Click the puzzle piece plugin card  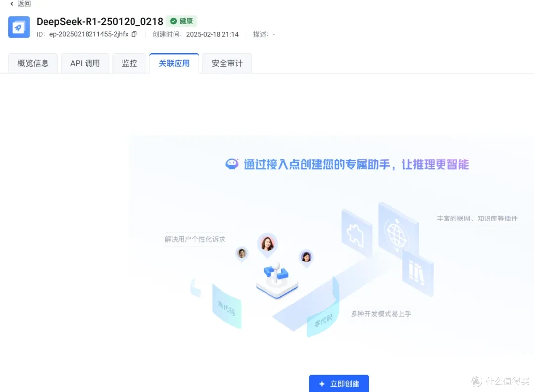click(356, 233)
